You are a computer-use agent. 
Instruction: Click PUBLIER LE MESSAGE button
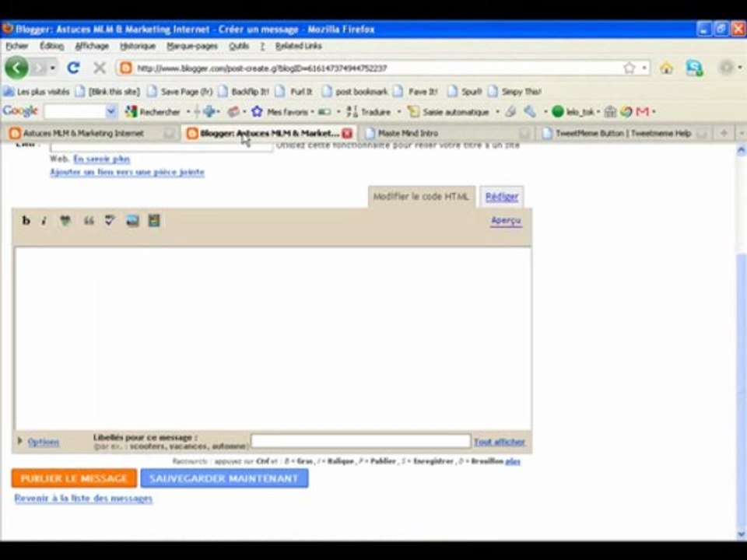point(75,478)
